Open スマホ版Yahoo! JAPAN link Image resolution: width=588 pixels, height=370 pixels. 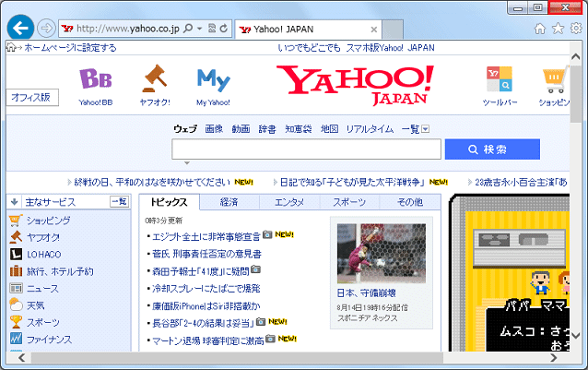tap(390, 48)
